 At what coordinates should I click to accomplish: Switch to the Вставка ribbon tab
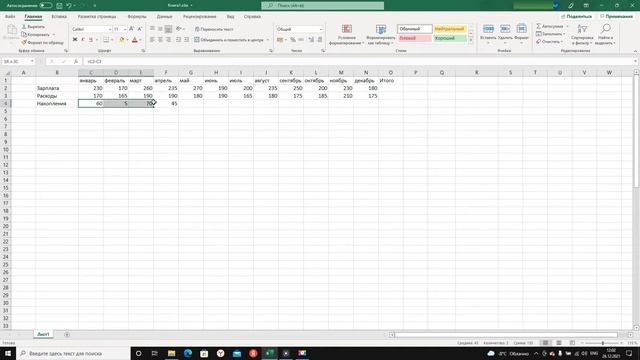tap(59, 17)
